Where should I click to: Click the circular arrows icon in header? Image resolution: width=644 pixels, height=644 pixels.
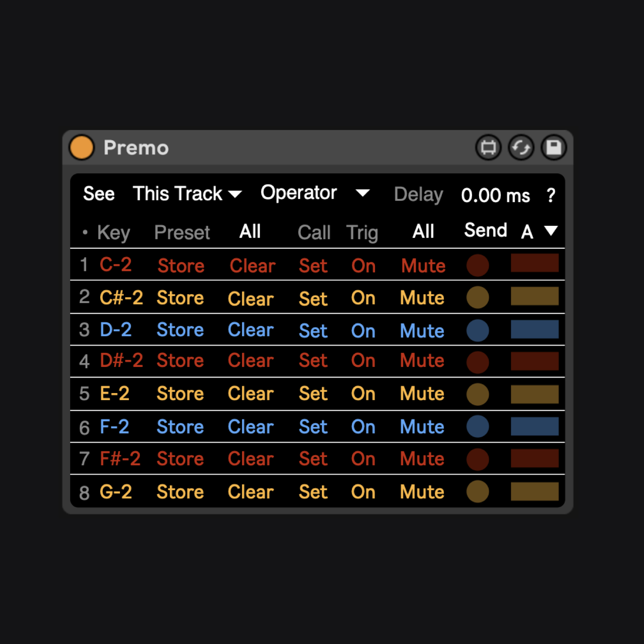(521, 147)
